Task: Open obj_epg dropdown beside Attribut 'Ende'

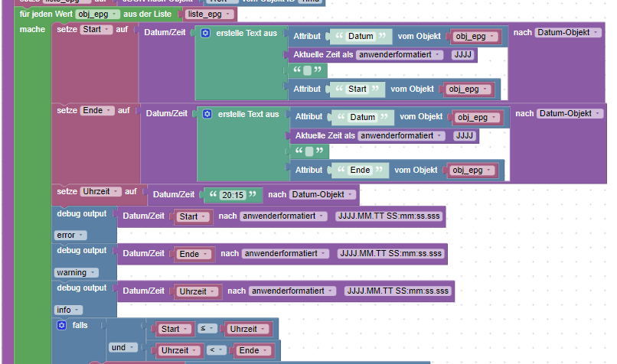Action: point(472,171)
